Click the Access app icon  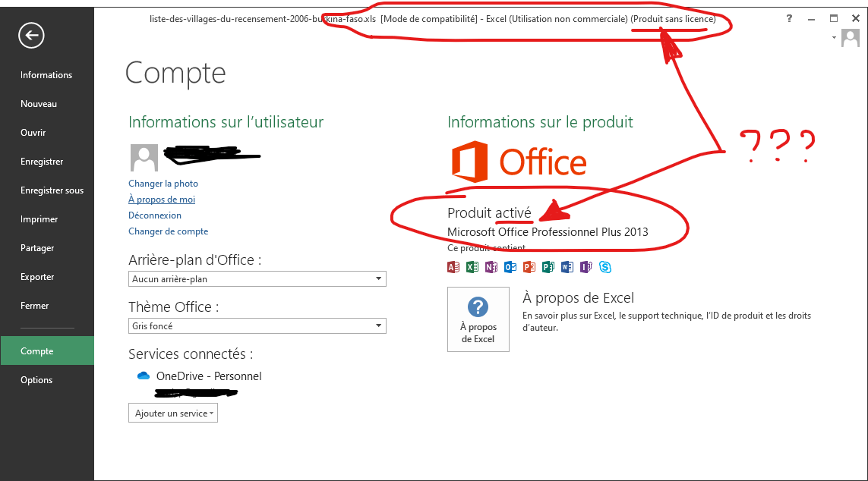click(453, 268)
